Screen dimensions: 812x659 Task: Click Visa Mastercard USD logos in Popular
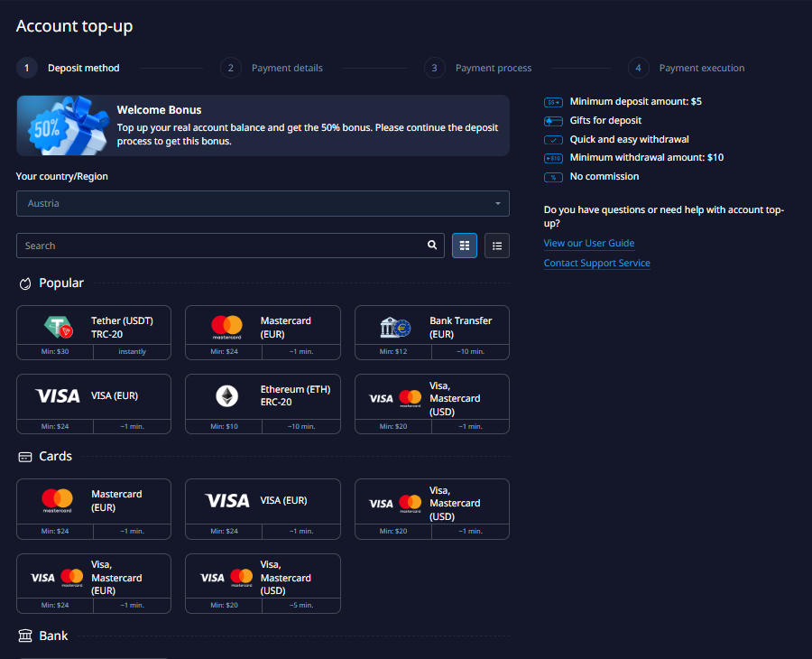(395, 398)
